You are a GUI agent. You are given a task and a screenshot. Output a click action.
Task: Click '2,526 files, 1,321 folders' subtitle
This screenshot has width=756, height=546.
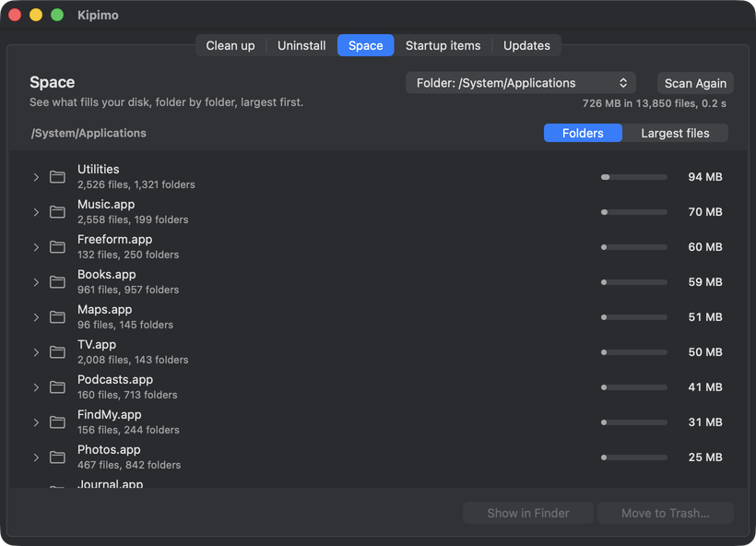[x=136, y=184]
